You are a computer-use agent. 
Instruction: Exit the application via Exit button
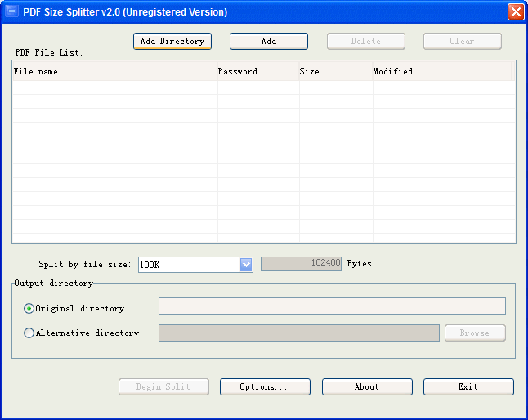(468, 386)
